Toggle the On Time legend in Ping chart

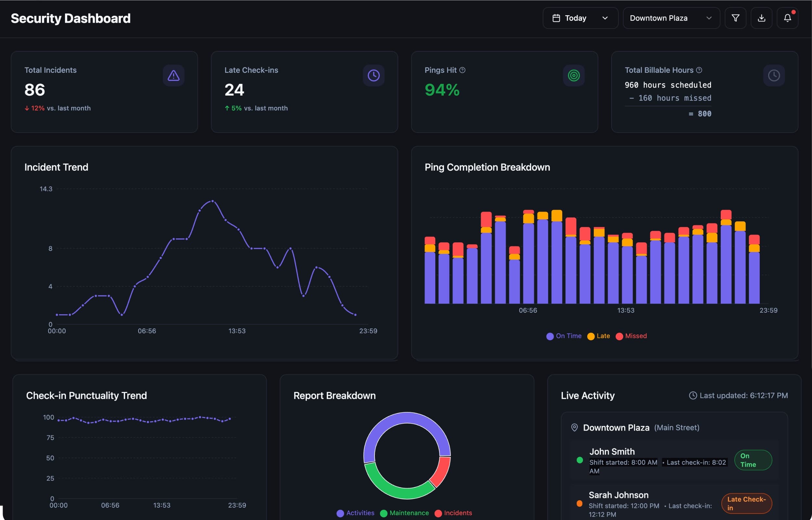pyautogui.click(x=564, y=336)
